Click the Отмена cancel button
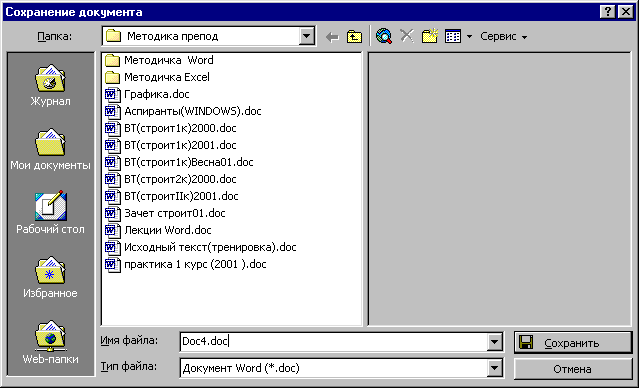The height and width of the screenshot is (388, 639). (x=573, y=369)
